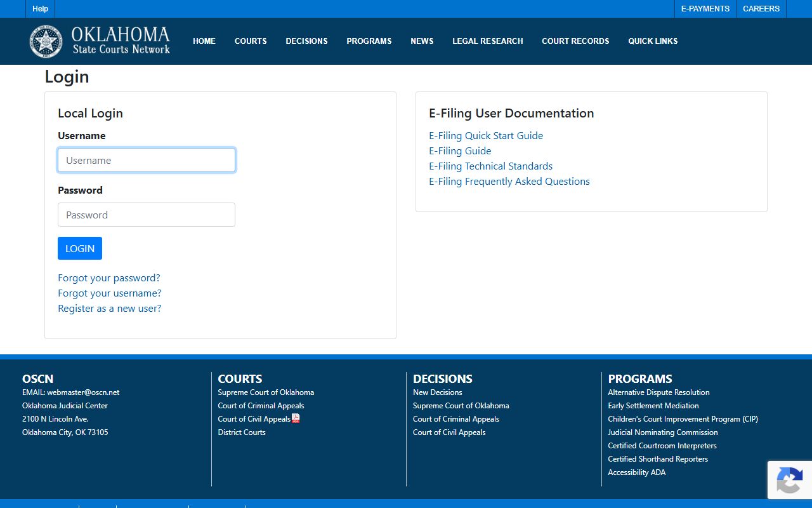Click the 2100 N Lincoln Ave. text
The height and width of the screenshot is (508, 812).
(x=55, y=419)
